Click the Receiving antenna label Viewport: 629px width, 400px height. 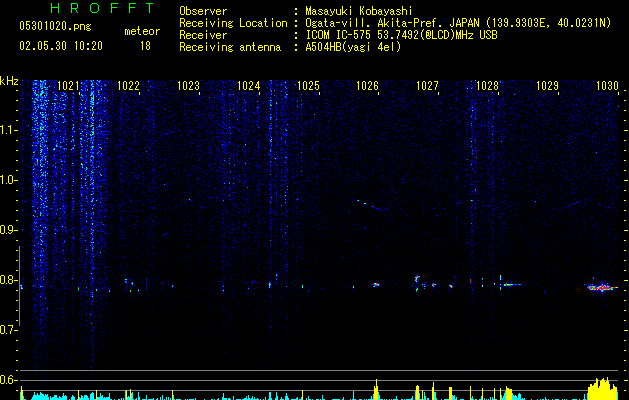[230, 47]
